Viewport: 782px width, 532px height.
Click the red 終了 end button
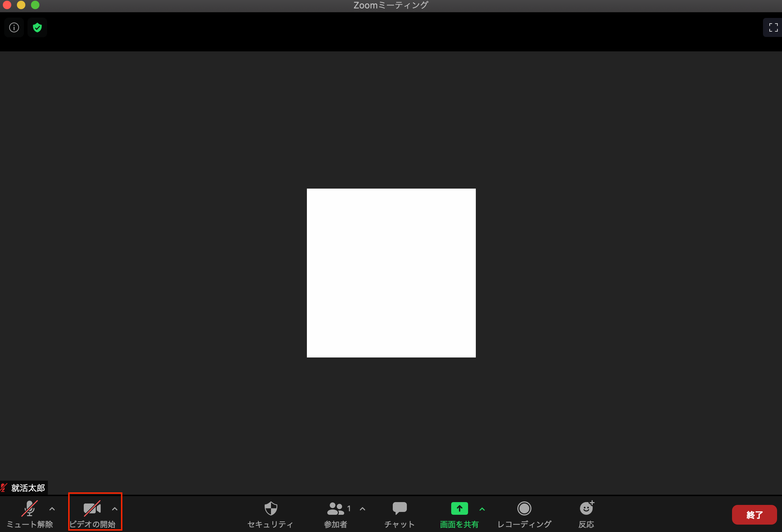pos(754,515)
